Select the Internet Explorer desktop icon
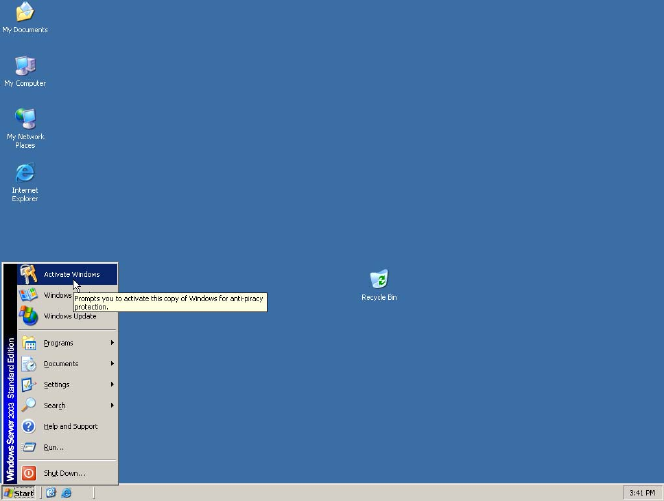664x501 pixels. [x=25, y=182]
